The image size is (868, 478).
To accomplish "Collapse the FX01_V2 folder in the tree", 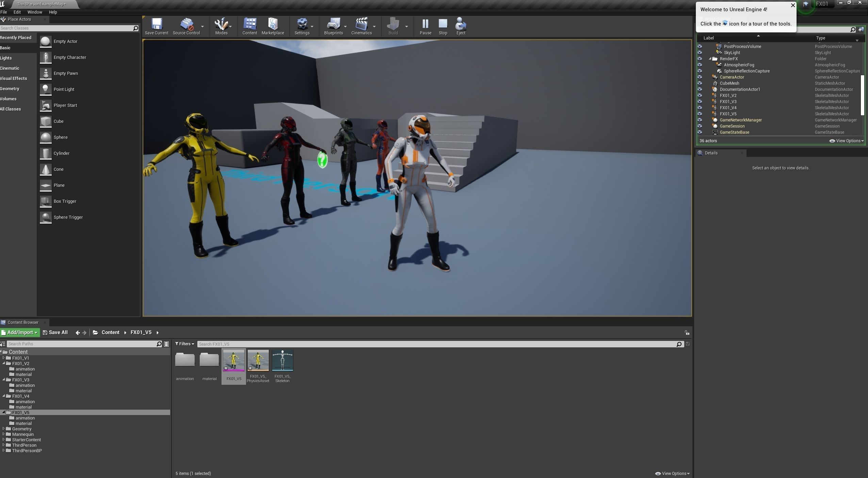I will pos(4,363).
